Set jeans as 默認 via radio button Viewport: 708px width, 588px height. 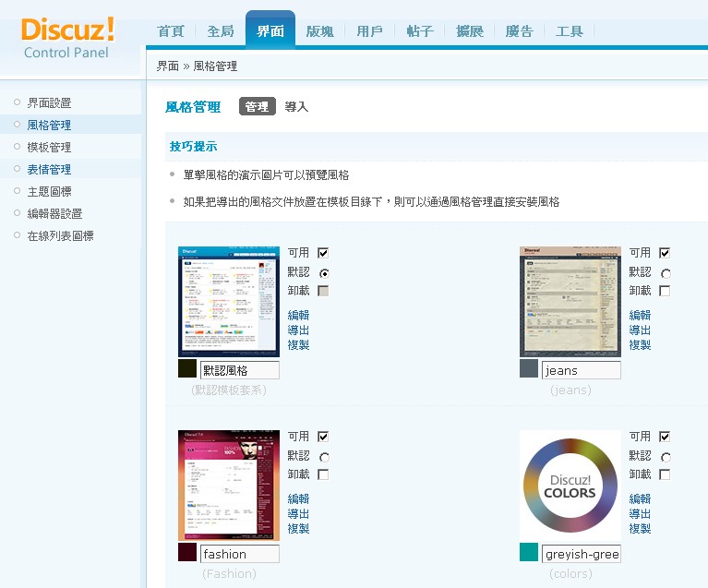[666, 273]
